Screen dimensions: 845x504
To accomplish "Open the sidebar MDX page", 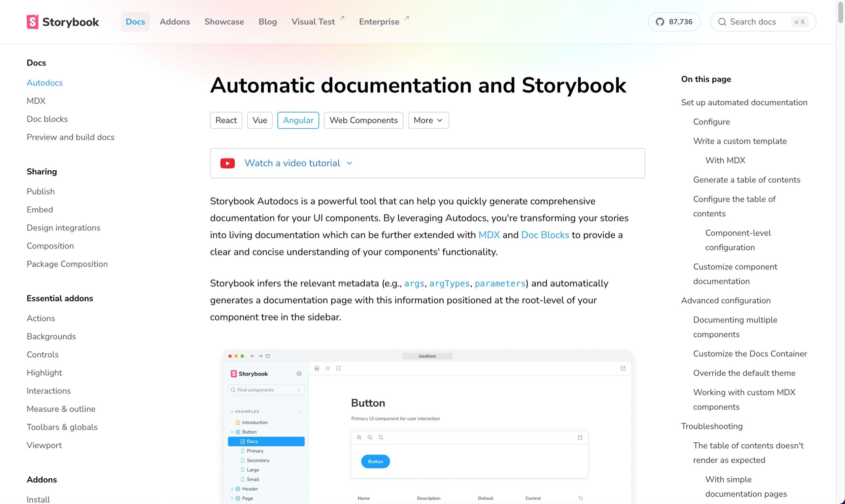I will pyautogui.click(x=36, y=101).
